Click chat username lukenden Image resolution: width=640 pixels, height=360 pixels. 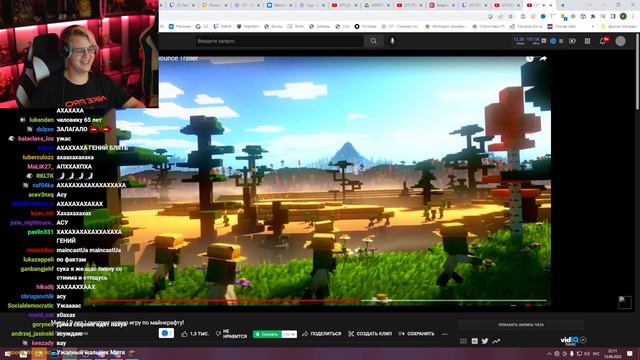click(x=41, y=120)
